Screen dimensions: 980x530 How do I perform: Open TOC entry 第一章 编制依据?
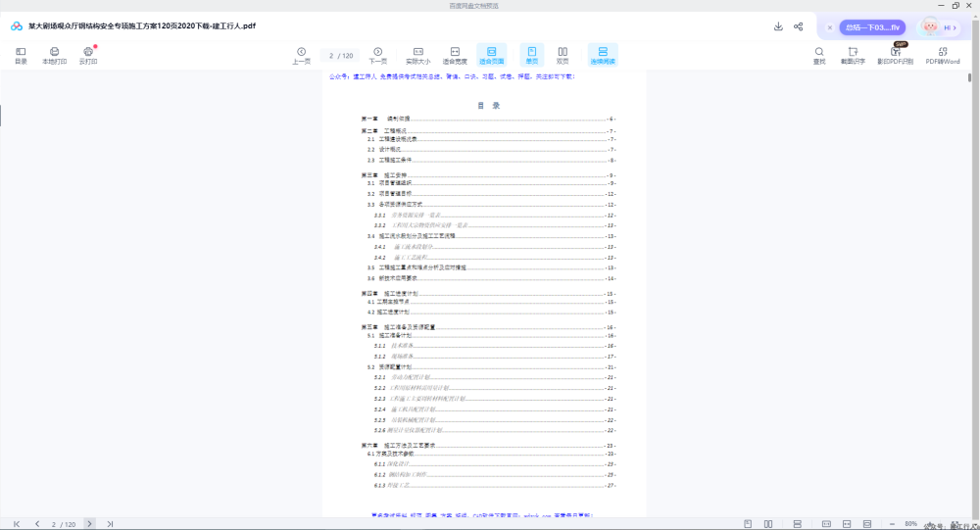[x=488, y=119]
